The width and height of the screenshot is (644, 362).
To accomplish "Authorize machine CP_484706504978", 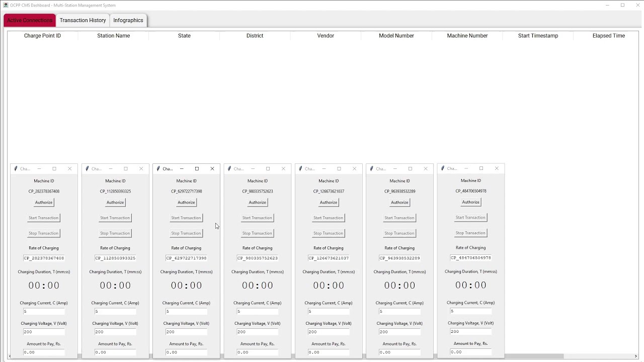I will (x=471, y=202).
